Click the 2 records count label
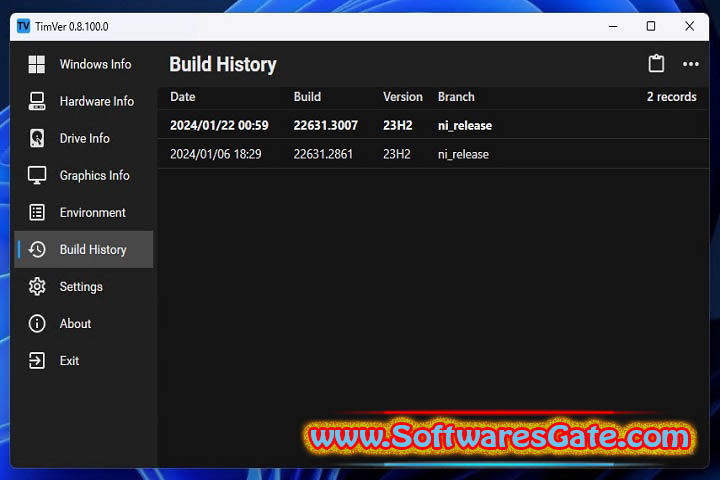The width and height of the screenshot is (720, 480). (x=672, y=97)
